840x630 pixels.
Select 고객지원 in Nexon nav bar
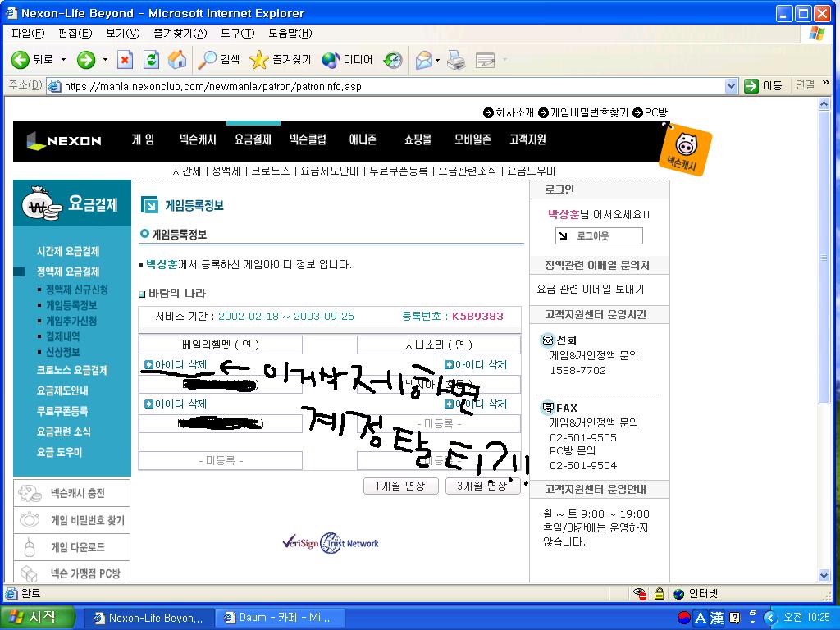(x=527, y=139)
